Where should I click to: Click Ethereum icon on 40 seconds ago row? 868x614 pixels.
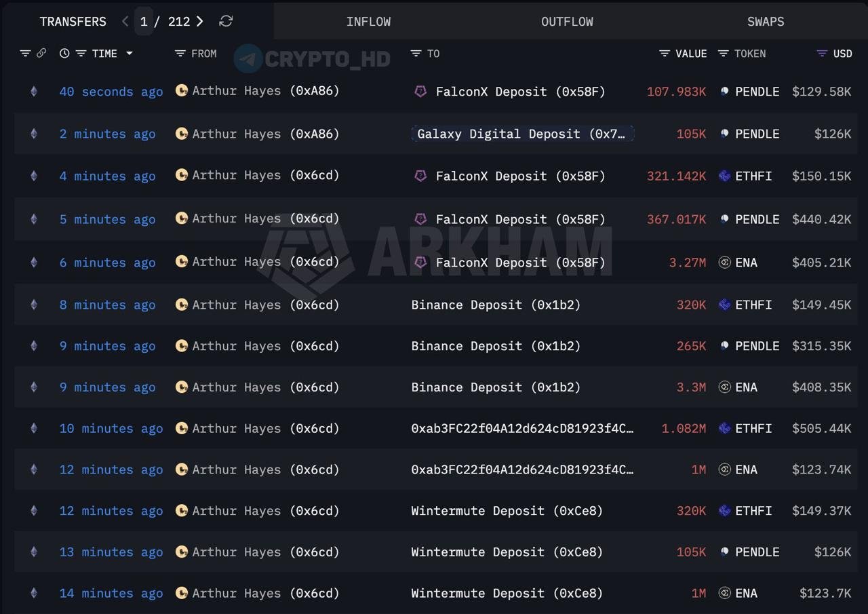[x=34, y=91]
